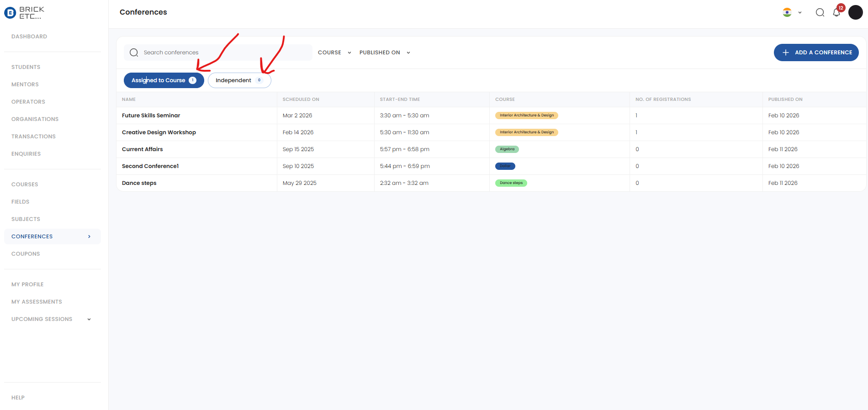Go to Courses in the sidebar
Image resolution: width=868 pixels, height=410 pixels.
click(x=25, y=184)
